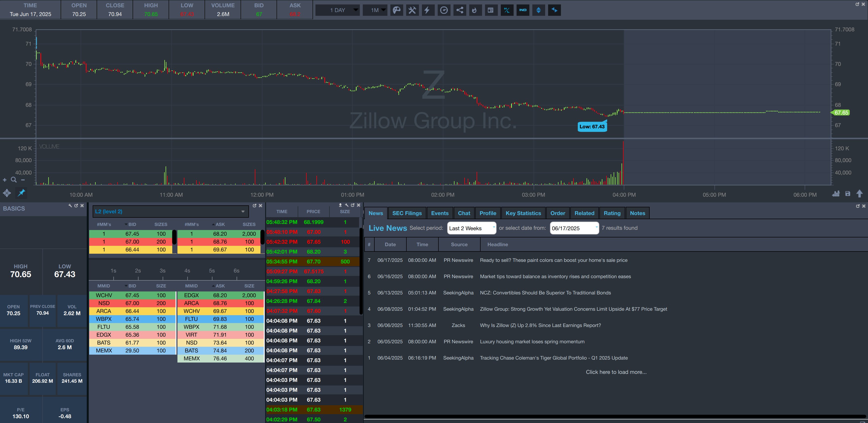Open the Key Statistics tab
This screenshot has height=423, width=868.
[x=523, y=213]
